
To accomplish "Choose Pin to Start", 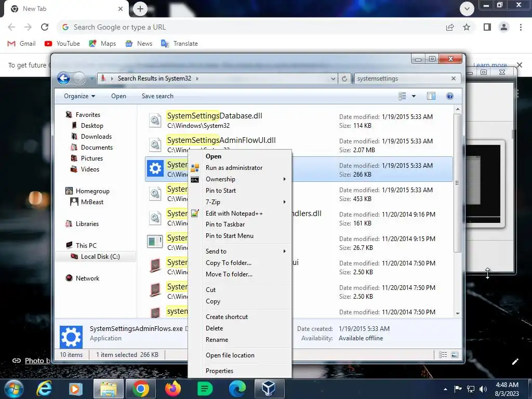I will pos(240,191).
